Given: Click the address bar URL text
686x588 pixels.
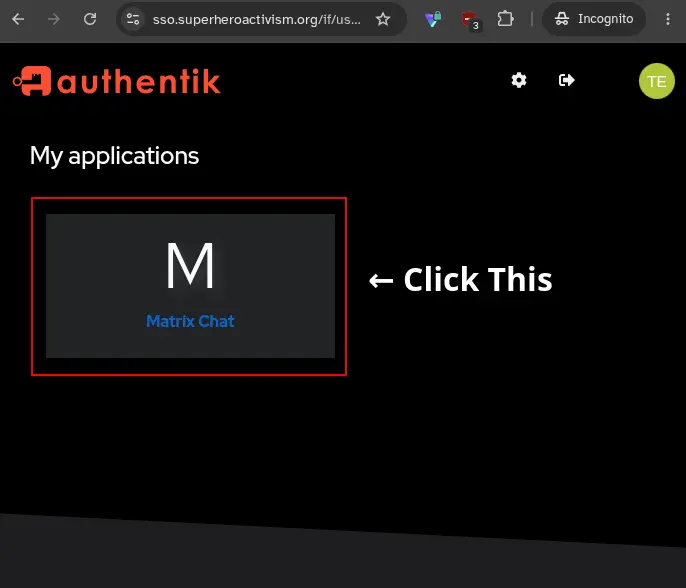Looking at the screenshot, I should pos(257,19).
